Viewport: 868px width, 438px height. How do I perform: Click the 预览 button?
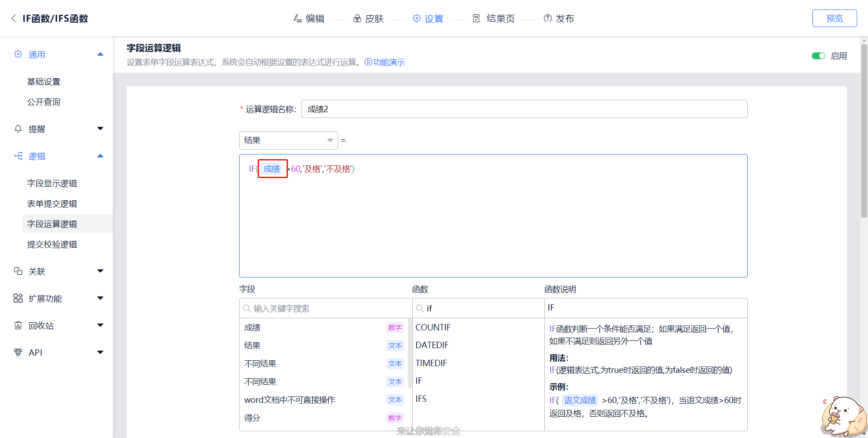[x=834, y=19]
